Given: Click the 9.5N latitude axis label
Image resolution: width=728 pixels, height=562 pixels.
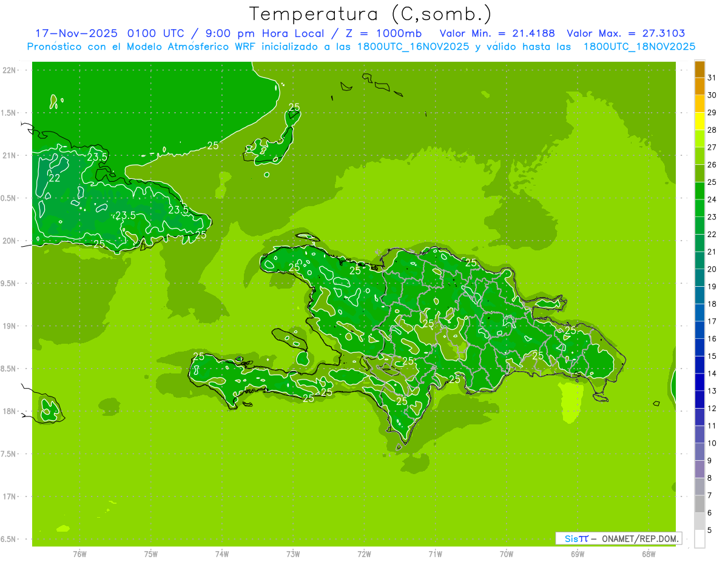Looking at the screenshot, I should click(x=9, y=283).
